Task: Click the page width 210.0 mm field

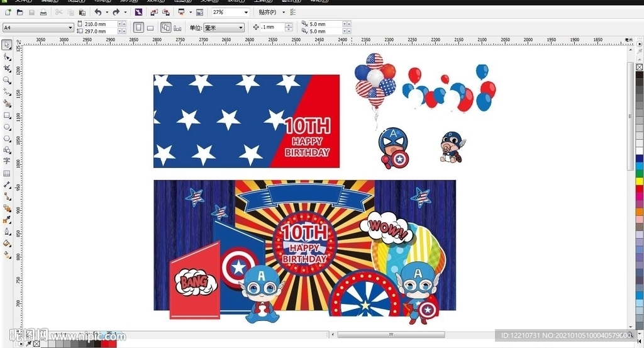Action: (x=101, y=25)
